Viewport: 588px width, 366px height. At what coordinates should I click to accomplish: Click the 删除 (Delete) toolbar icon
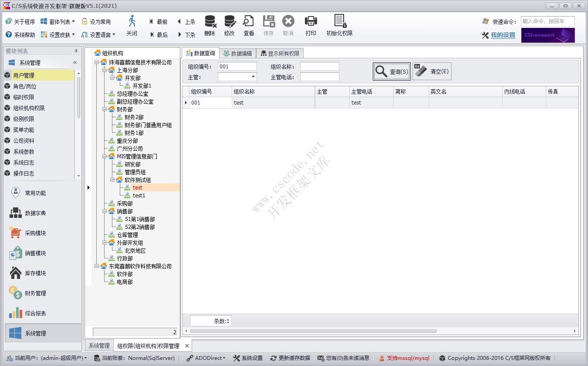pos(210,25)
